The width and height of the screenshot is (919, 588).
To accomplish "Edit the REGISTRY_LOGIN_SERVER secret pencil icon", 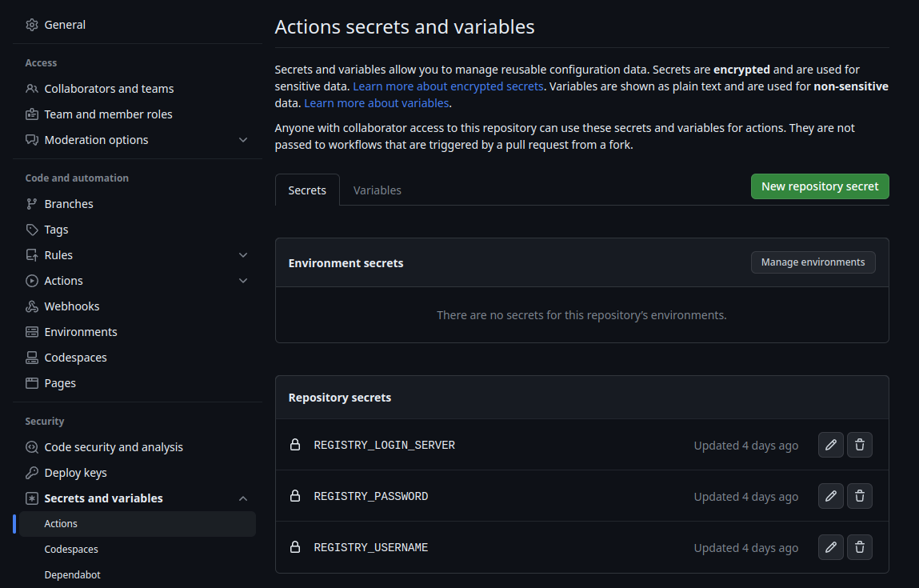I will click(x=830, y=445).
